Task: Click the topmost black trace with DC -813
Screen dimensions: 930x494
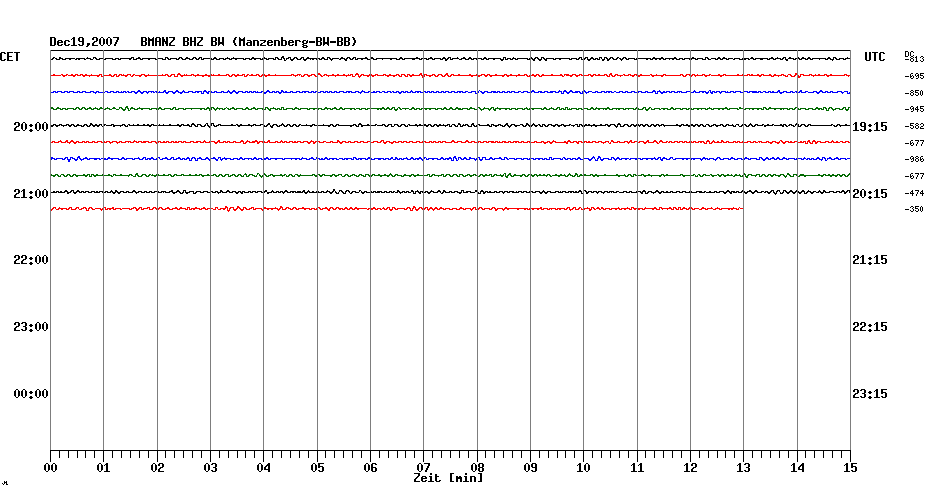Action: [x=450, y=59]
